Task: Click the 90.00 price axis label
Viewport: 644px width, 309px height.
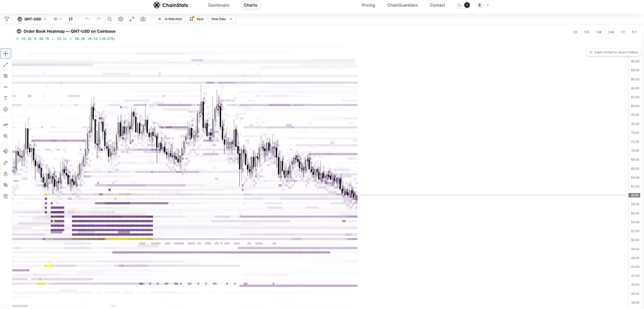Action: click(635, 61)
